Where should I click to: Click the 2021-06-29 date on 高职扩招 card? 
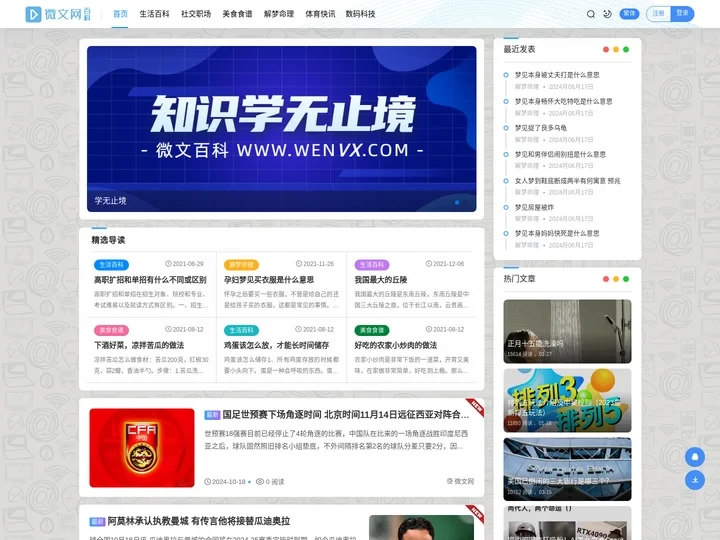coord(185,264)
